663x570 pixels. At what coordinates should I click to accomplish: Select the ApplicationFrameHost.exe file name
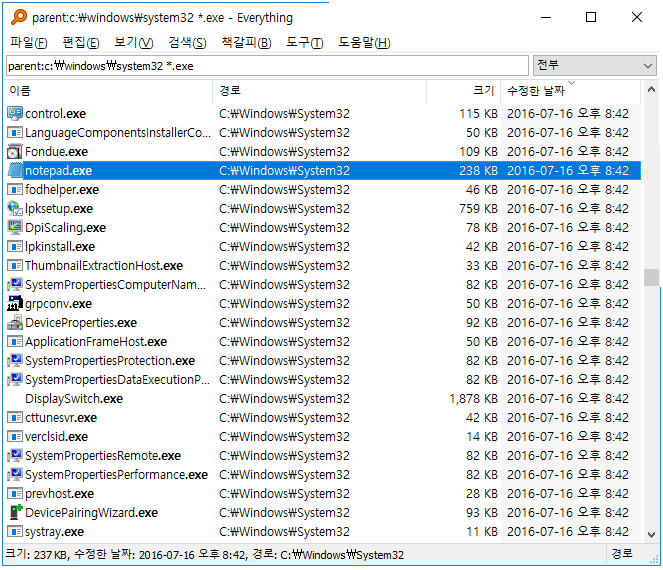coord(96,341)
